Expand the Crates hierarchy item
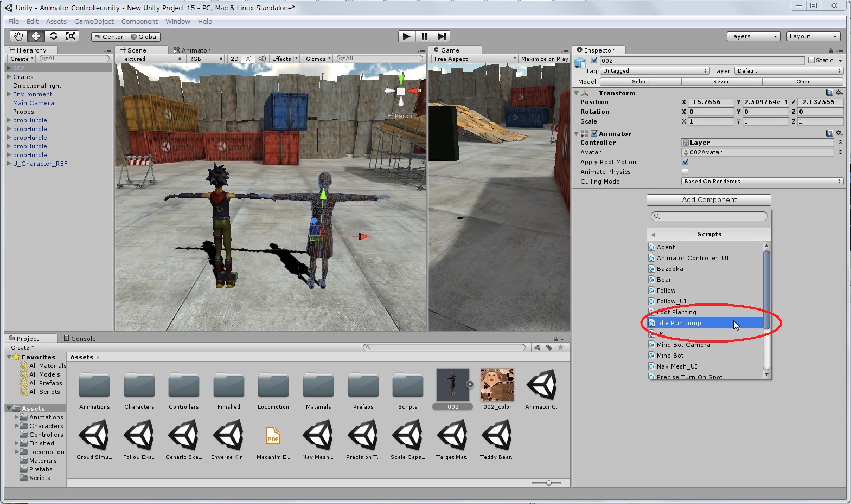 (x=9, y=77)
